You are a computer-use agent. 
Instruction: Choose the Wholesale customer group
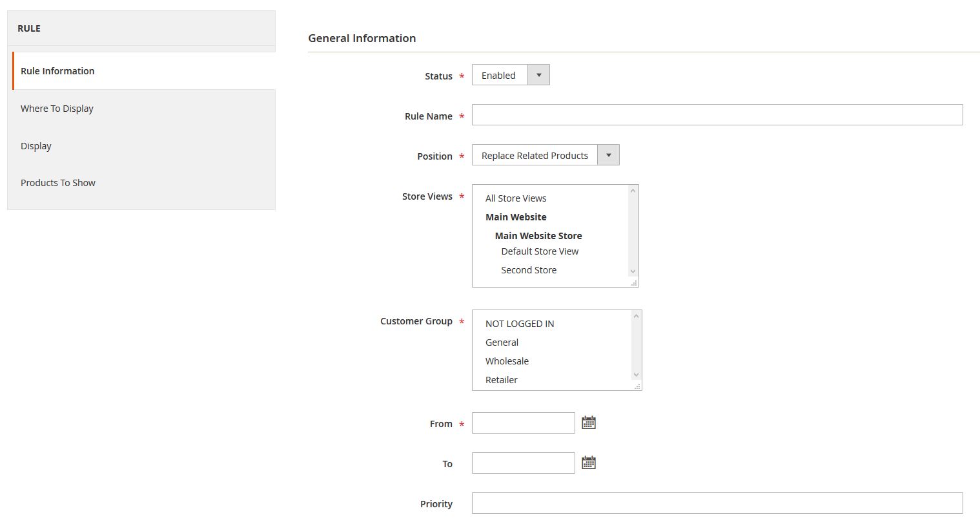(507, 361)
